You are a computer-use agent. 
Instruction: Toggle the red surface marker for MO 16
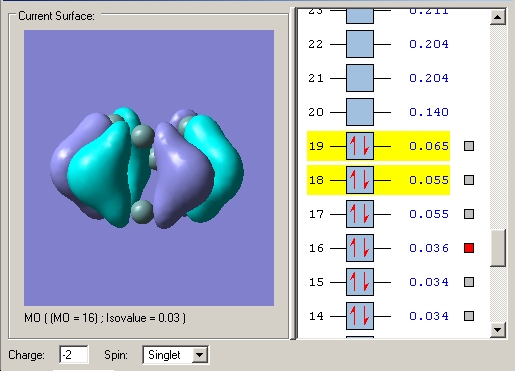pos(469,248)
